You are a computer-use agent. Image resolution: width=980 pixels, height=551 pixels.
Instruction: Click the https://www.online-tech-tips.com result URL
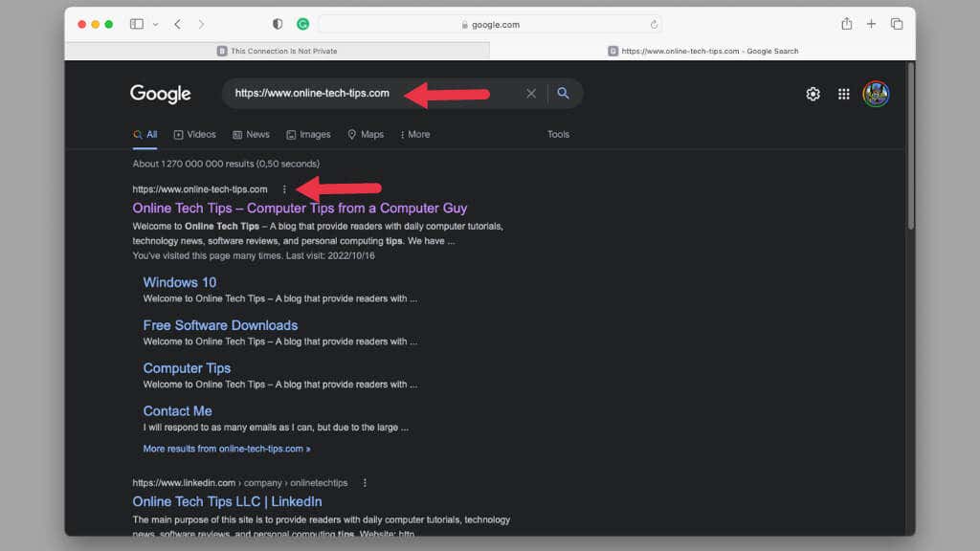[x=200, y=189]
